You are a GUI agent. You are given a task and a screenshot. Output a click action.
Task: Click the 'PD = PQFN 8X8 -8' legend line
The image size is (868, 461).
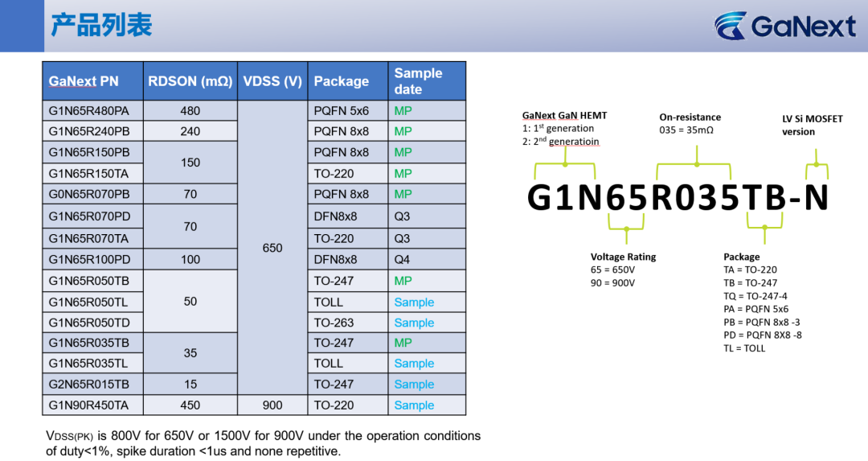762,335
